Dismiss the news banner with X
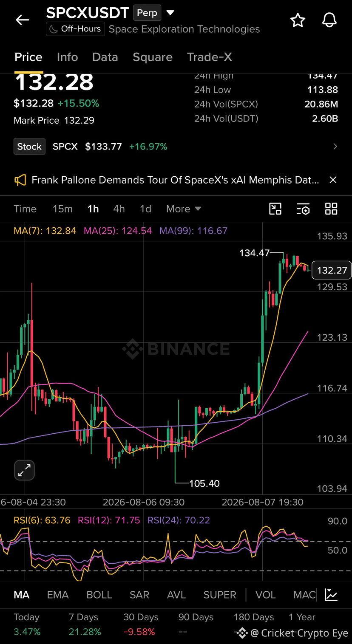Viewport: 352px width, 644px height. [333, 180]
